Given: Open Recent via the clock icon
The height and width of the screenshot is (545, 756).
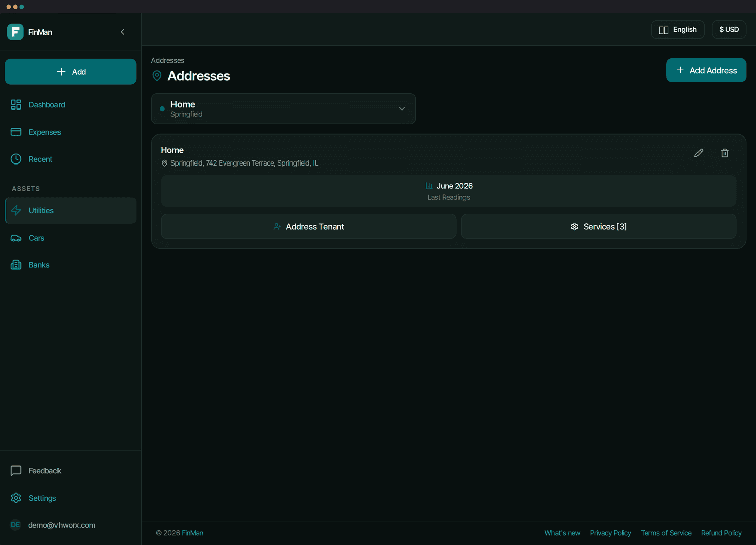Looking at the screenshot, I should click(x=16, y=159).
